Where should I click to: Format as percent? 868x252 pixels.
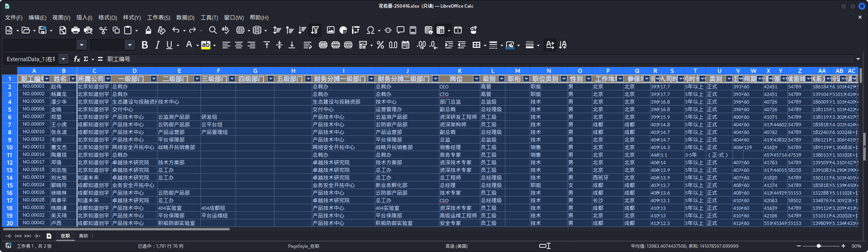coord(380,45)
